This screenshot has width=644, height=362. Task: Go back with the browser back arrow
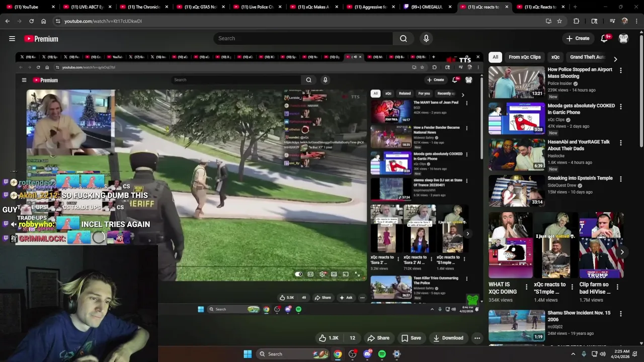[7, 21]
